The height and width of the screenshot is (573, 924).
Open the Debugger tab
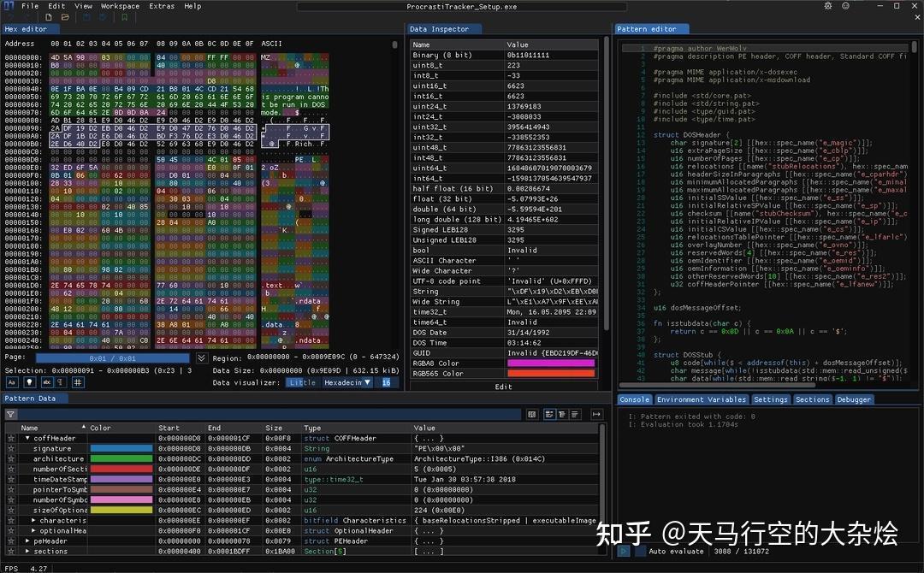[x=854, y=399]
